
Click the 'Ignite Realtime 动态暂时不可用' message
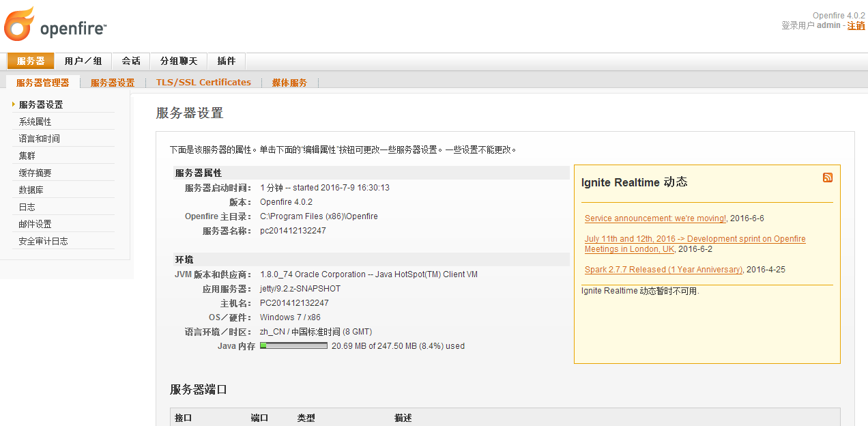640,291
